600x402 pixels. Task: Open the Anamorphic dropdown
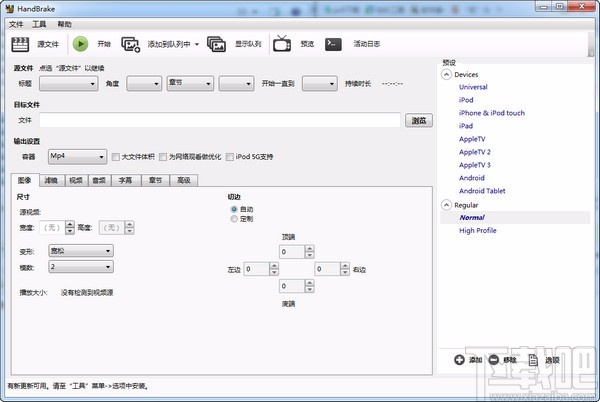coord(81,251)
